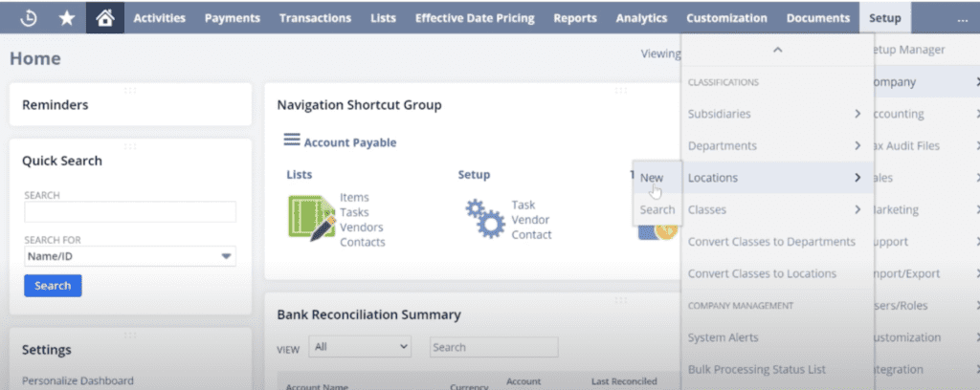The height and width of the screenshot is (390, 980).
Task: Click the Lists green ledger icon
Action: click(311, 215)
